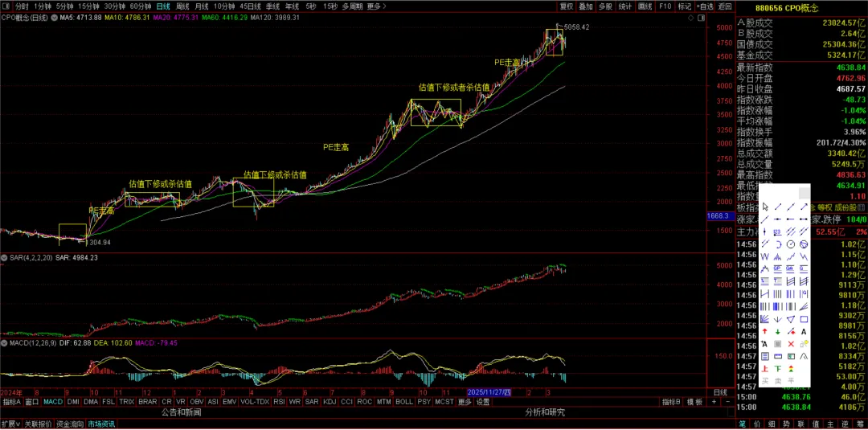Select the small TA text tool
The height and width of the screenshot is (430, 868).
click(765, 344)
